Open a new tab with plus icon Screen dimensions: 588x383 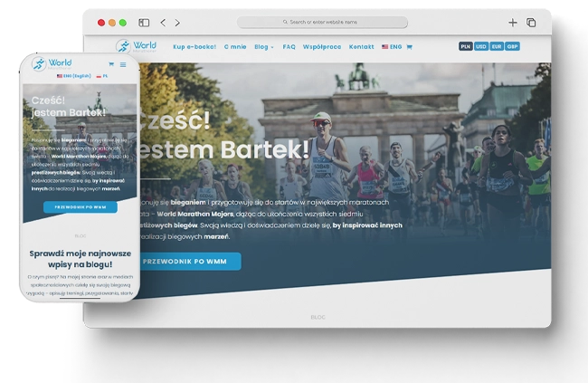pyautogui.click(x=513, y=23)
